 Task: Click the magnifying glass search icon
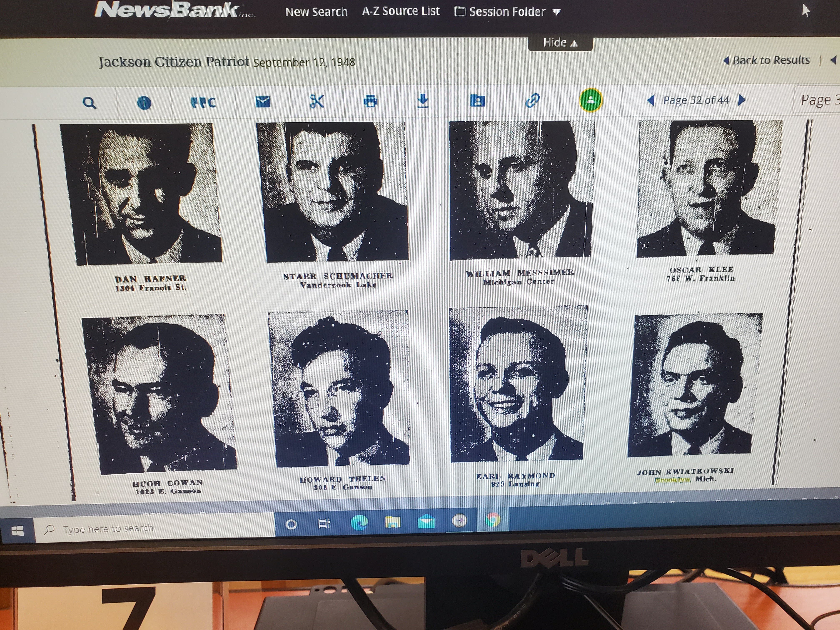tap(89, 103)
